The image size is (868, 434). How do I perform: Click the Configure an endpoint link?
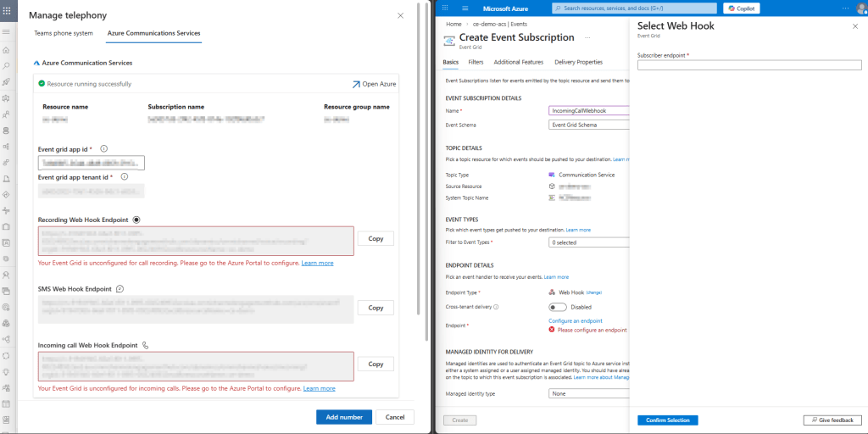tap(575, 320)
